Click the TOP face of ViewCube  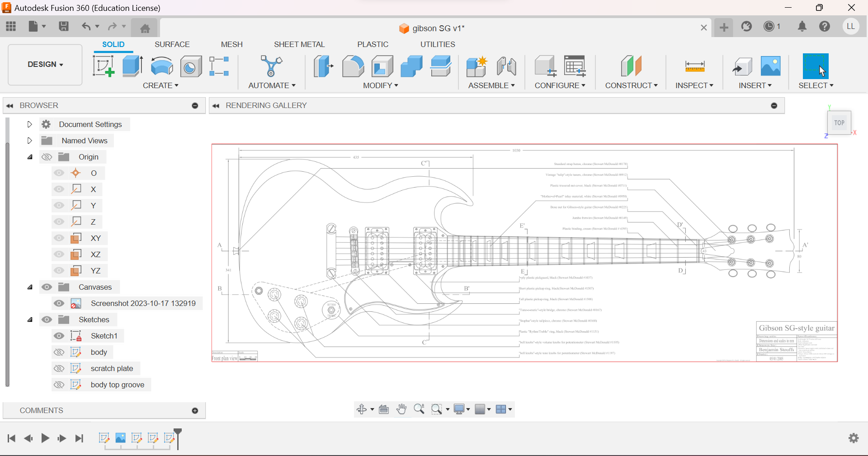coord(839,122)
